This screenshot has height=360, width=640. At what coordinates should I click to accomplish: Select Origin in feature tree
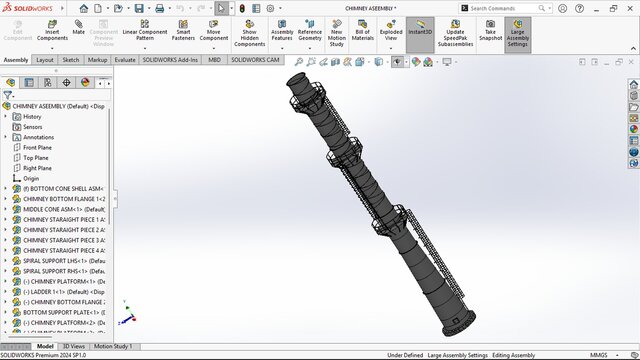pyautogui.click(x=31, y=178)
